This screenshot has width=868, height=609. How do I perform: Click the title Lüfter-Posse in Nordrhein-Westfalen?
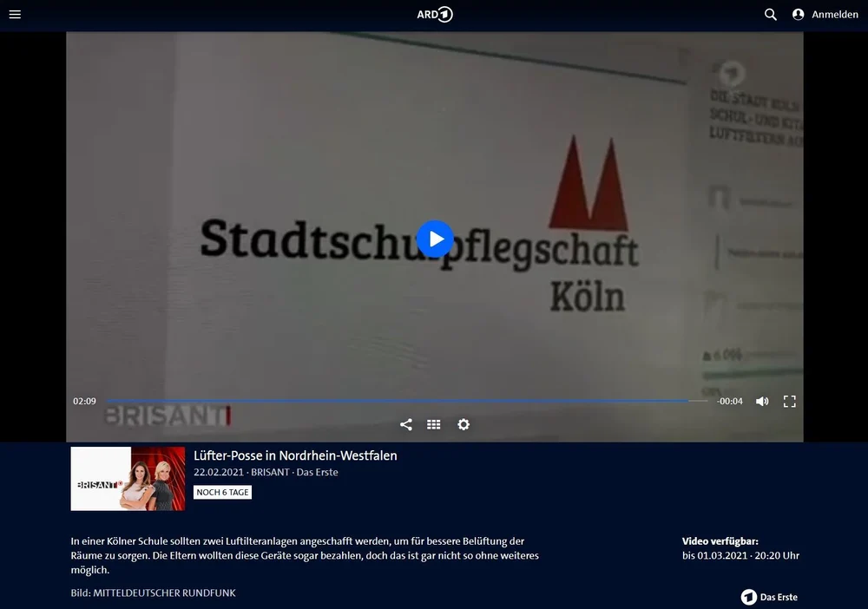click(295, 455)
